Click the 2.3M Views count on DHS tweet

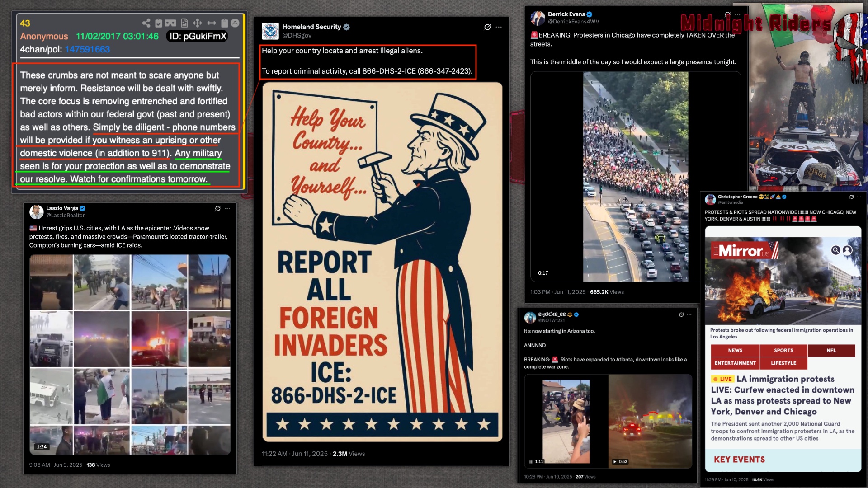pyautogui.click(x=349, y=454)
